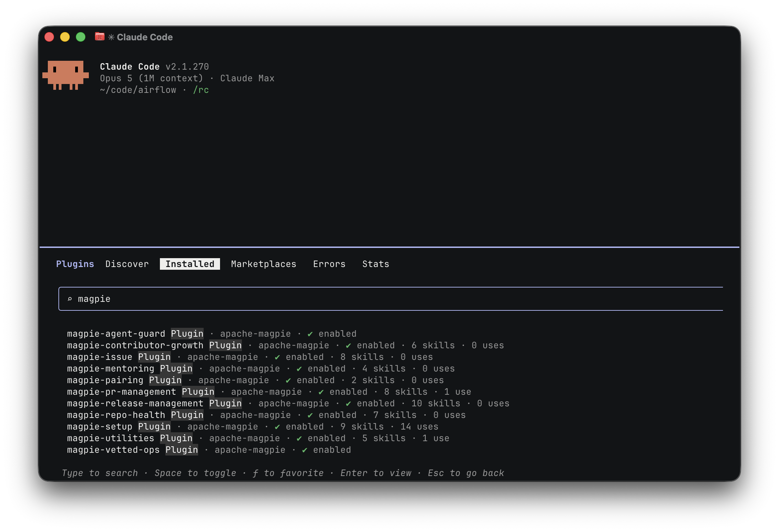
Task: Select the magpie-pr-management plugin row
Action: pyautogui.click(x=269, y=392)
